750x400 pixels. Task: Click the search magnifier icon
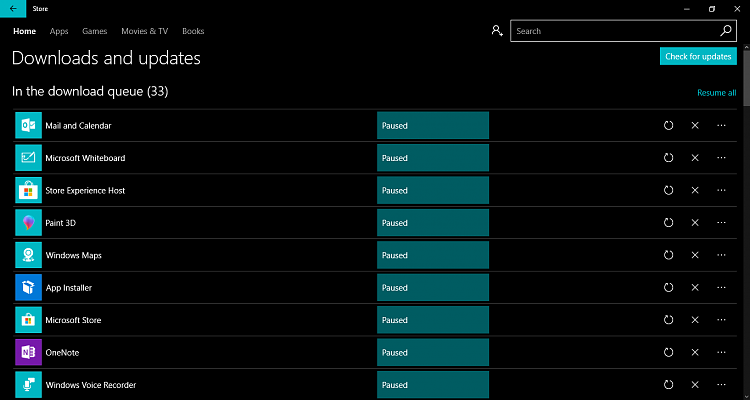tap(726, 31)
